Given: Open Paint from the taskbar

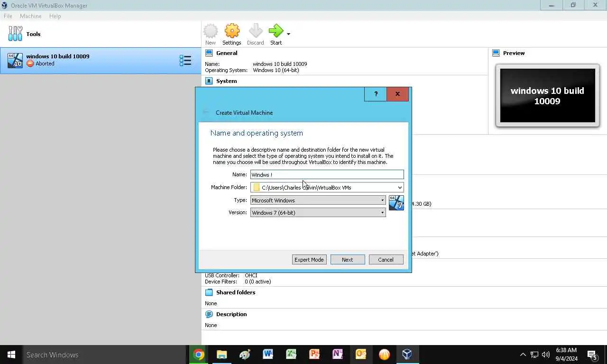Looking at the screenshot, I should pos(245,355).
